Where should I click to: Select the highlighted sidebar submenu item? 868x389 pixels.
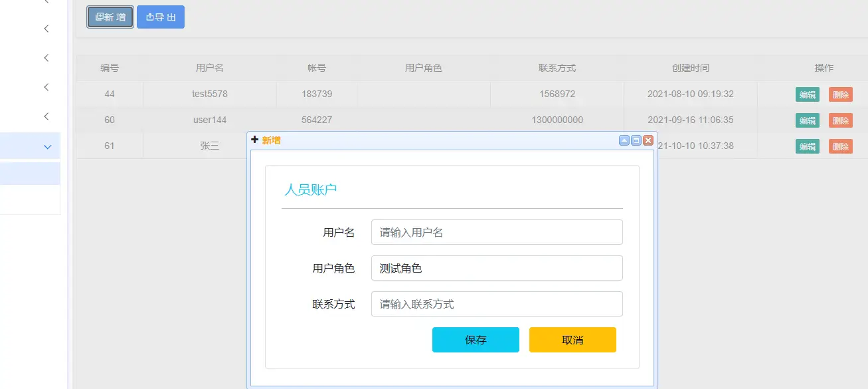(30, 174)
